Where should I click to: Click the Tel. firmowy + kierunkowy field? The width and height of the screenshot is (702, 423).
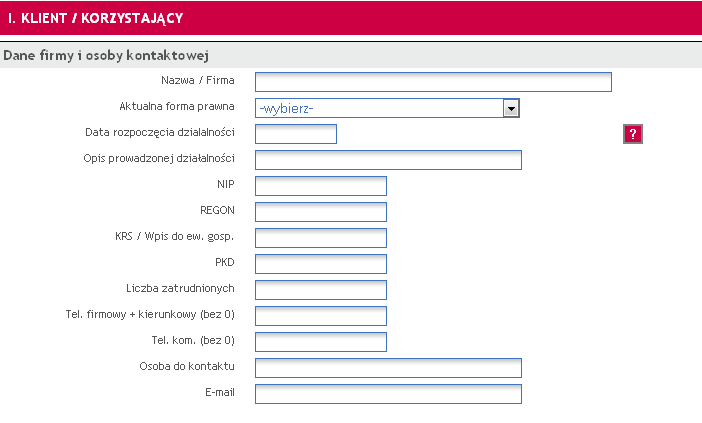coord(321,316)
